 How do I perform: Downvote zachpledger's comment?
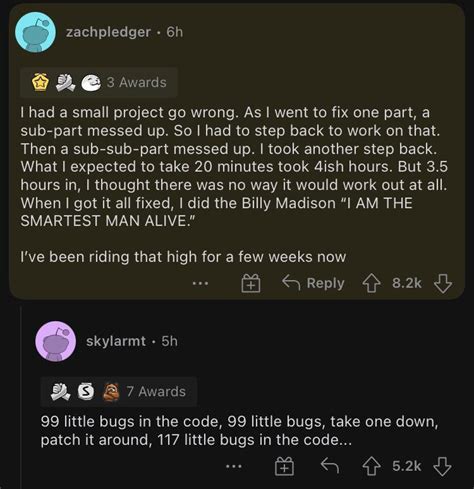pyautogui.click(x=443, y=284)
